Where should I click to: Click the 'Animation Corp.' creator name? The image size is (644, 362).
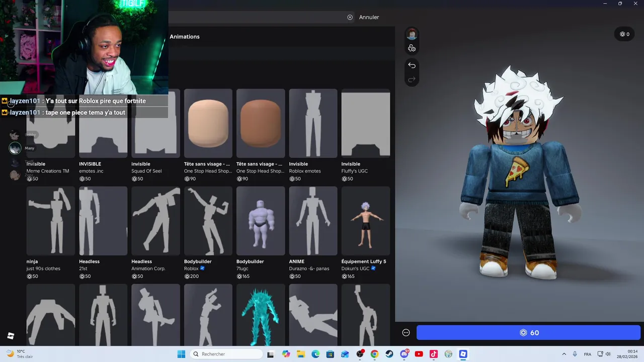[x=148, y=268]
